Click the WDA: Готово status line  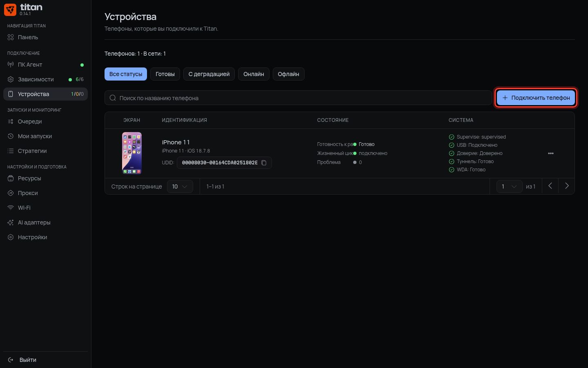click(x=467, y=170)
